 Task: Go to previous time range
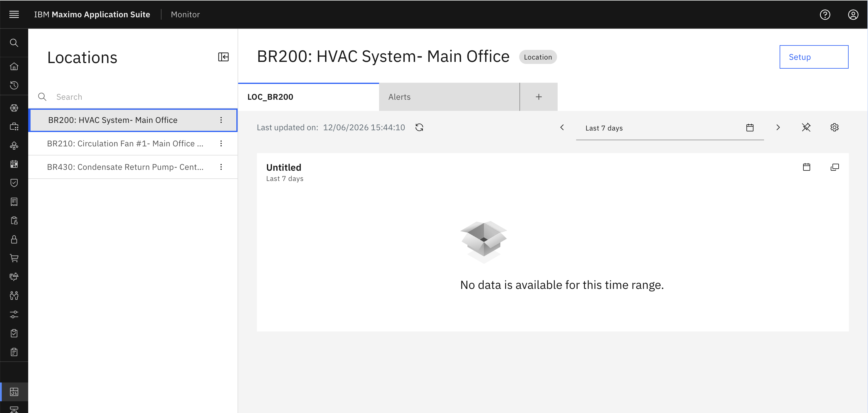click(x=562, y=127)
